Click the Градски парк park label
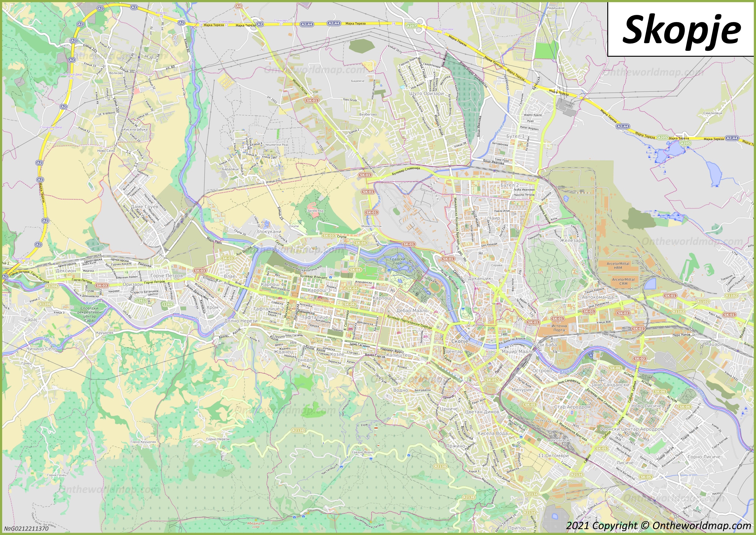Viewport: 756px width, 535px height. point(398,261)
